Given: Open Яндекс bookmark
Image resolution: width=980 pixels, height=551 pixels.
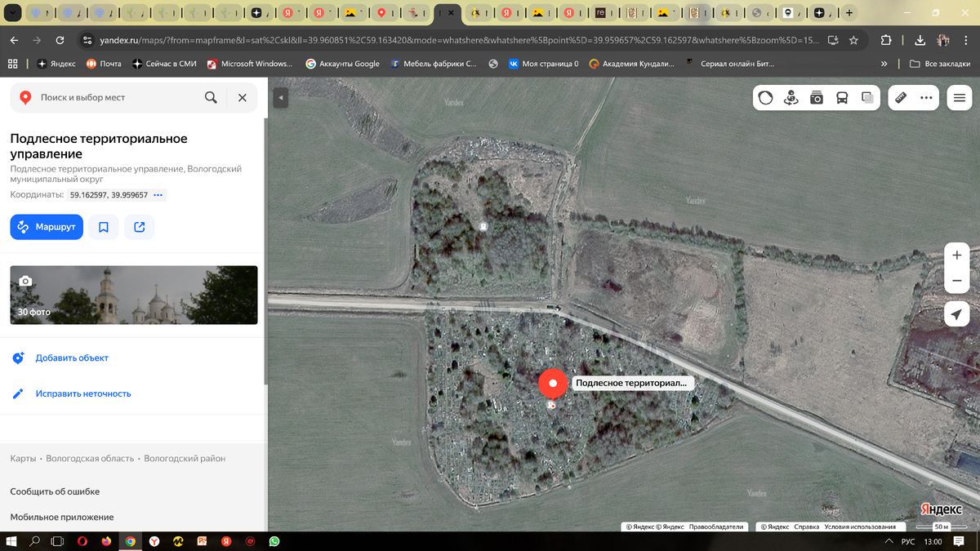Looking at the screenshot, I should [x=56, y=64].
